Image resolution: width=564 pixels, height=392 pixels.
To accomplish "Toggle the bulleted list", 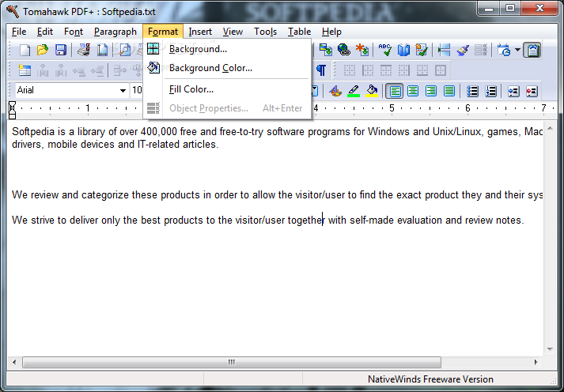I will click(472, 91).
